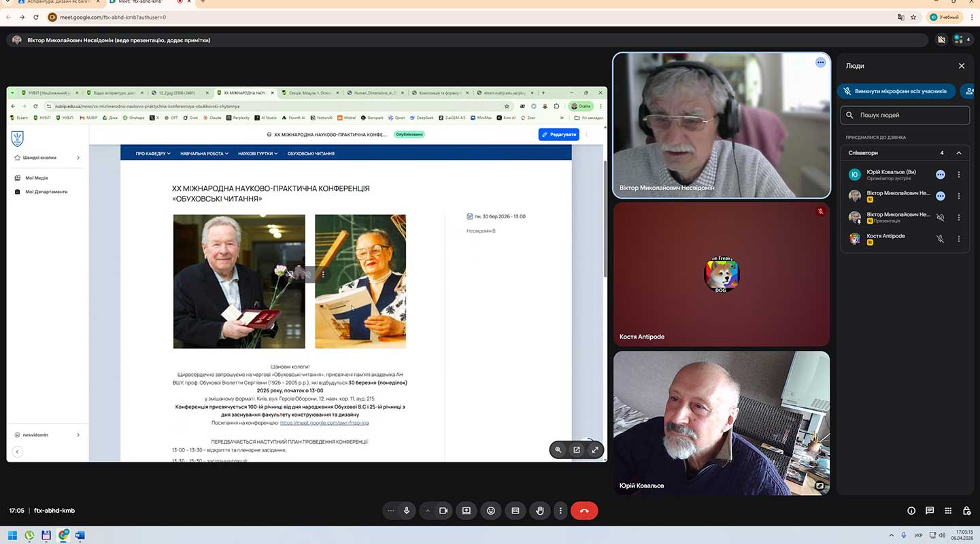The image size is (980, 544).
Task: Open meeting details info icon
Action: point(911,511)
